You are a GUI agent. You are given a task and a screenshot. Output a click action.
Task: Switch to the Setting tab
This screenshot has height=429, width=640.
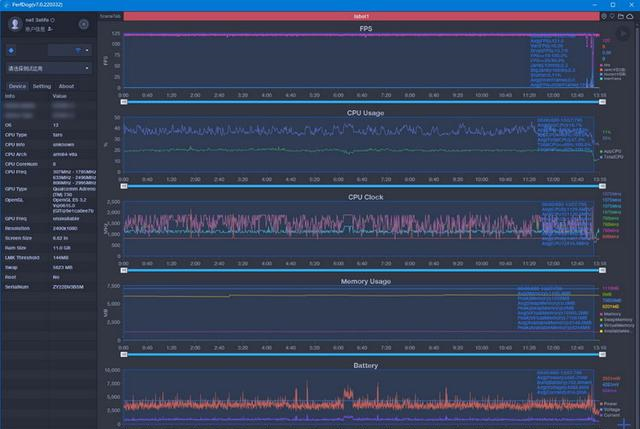42,86
